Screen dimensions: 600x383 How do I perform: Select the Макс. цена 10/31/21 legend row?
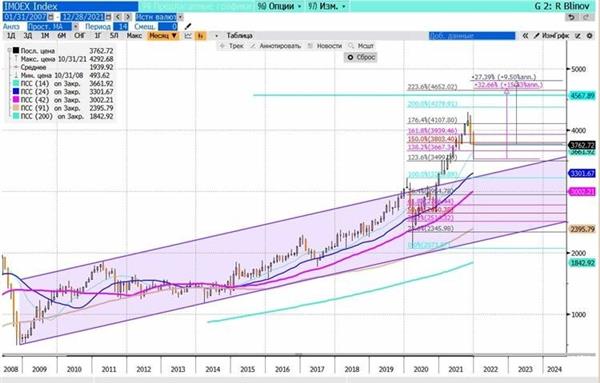coord(63,59)
